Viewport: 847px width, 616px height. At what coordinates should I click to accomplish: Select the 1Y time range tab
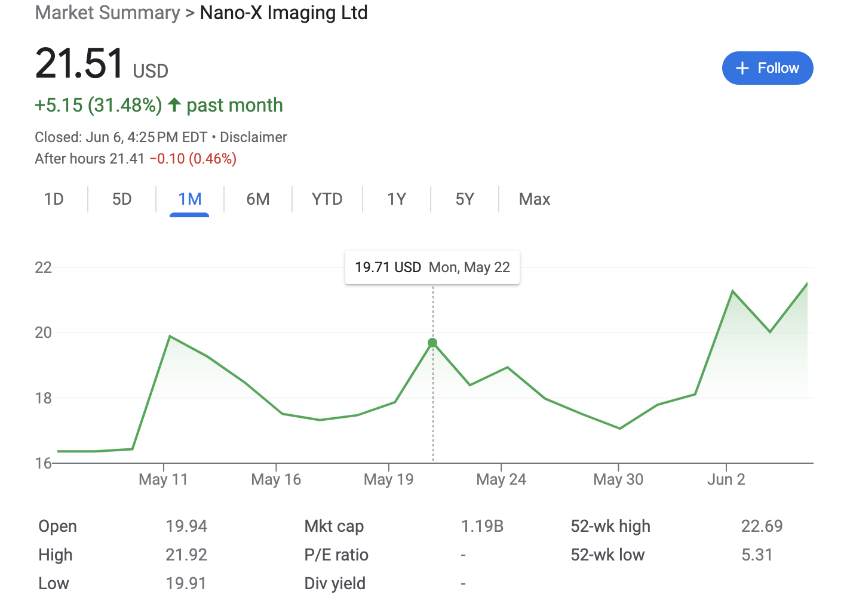click(397, 199)
